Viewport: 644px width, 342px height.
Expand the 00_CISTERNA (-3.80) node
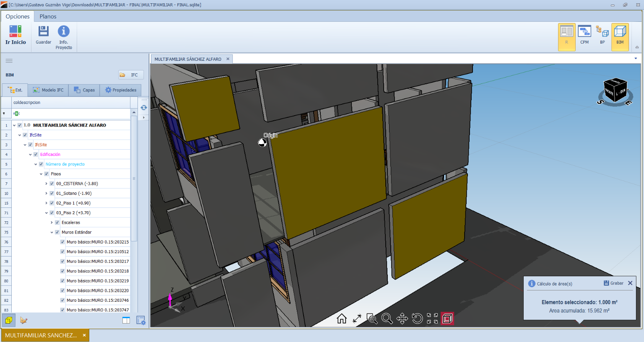click(x=47, y=184)
